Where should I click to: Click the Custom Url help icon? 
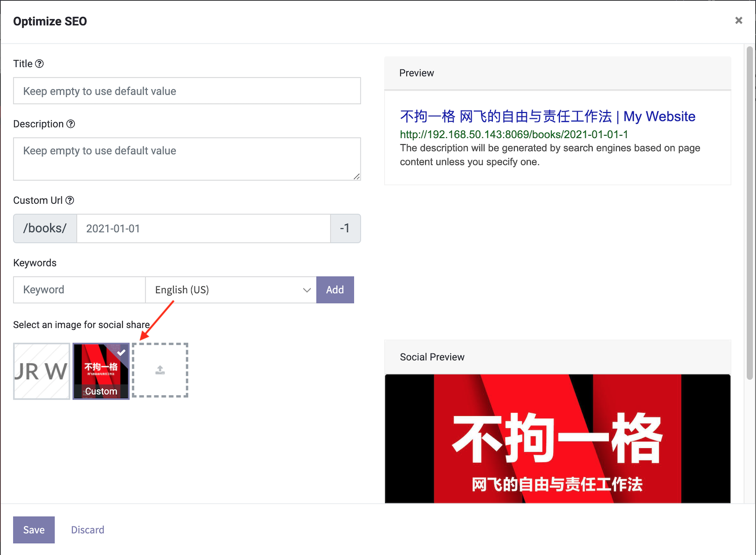point(70,200)
